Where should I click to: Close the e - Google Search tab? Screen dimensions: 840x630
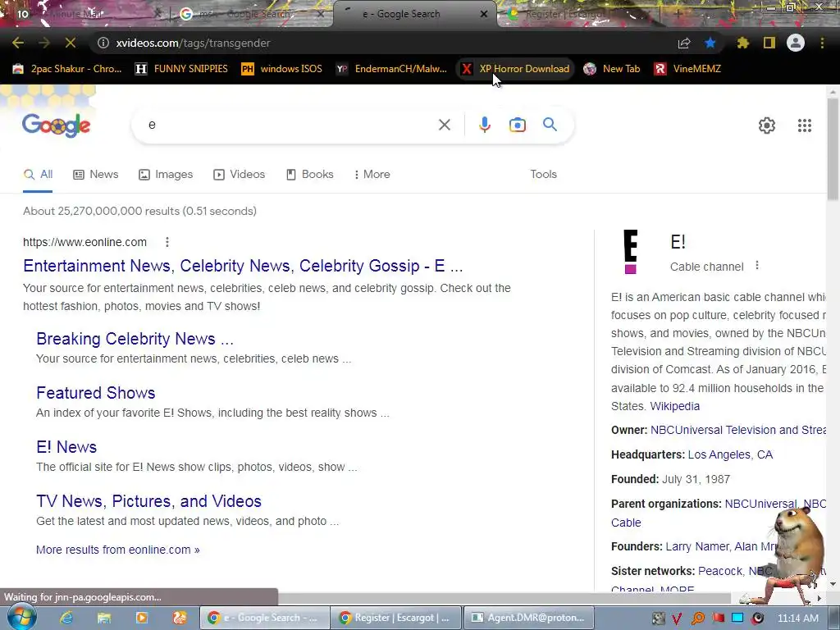[484, 14]
